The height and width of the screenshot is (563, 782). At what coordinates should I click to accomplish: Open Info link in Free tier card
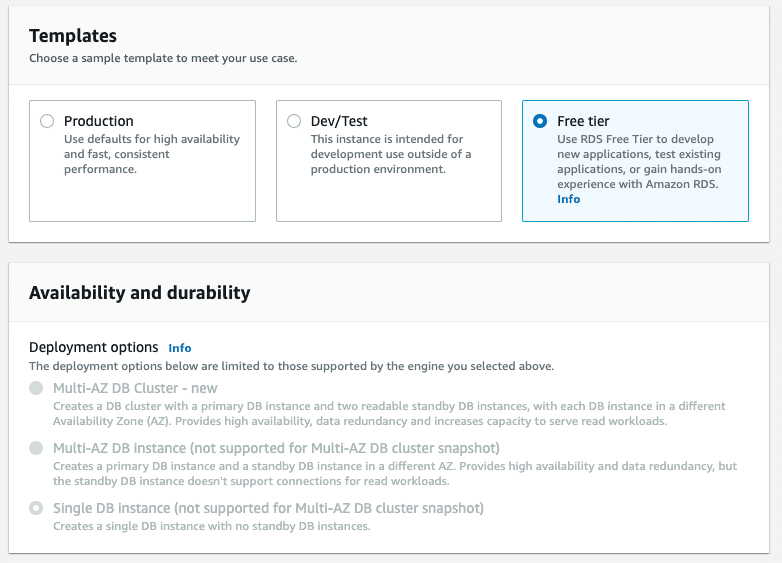coord(569,199)
